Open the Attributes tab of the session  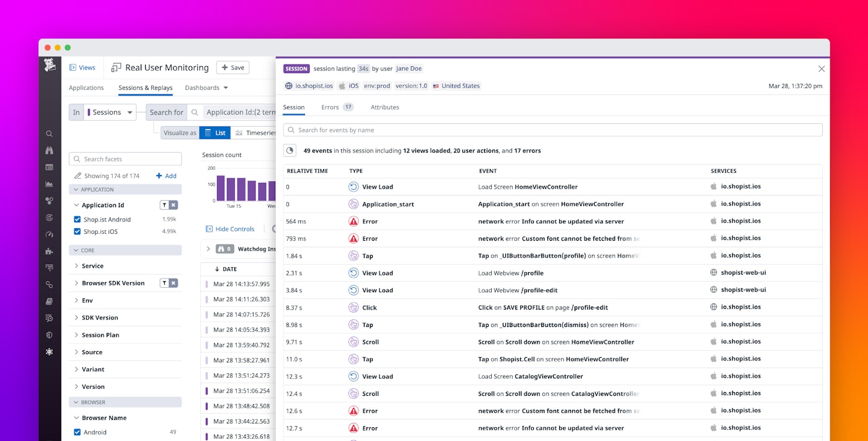click(384, 107)
